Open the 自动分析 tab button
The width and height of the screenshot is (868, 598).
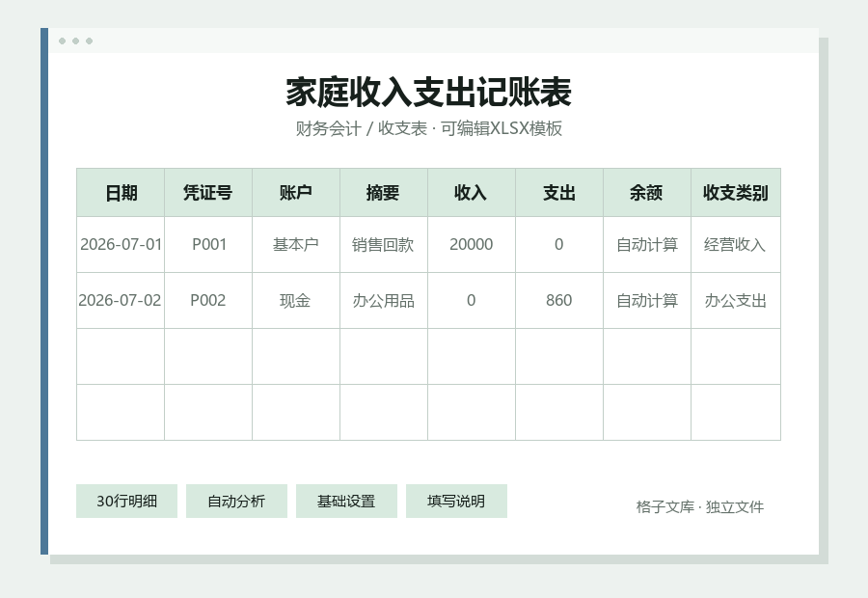[236, 502]
